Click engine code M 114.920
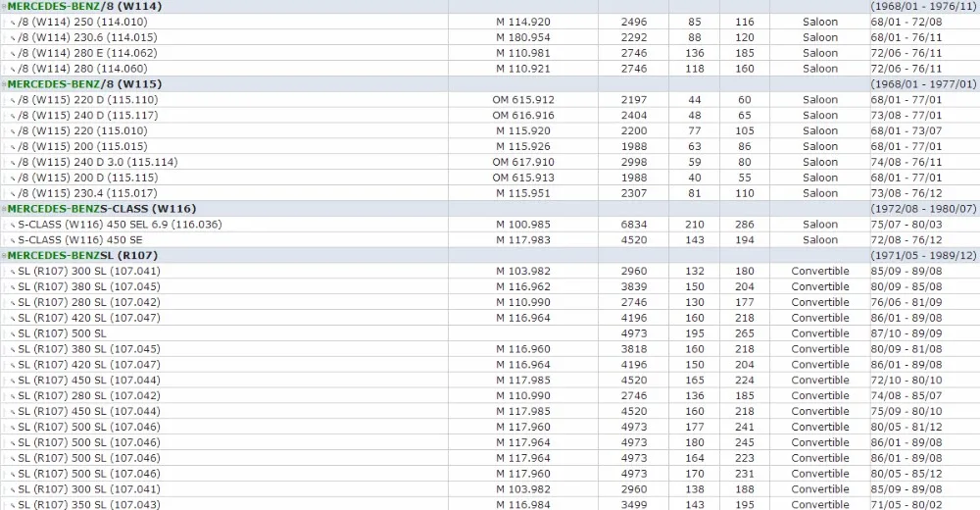The width and height of the screenshot is (980, 510). click(523, 22)
